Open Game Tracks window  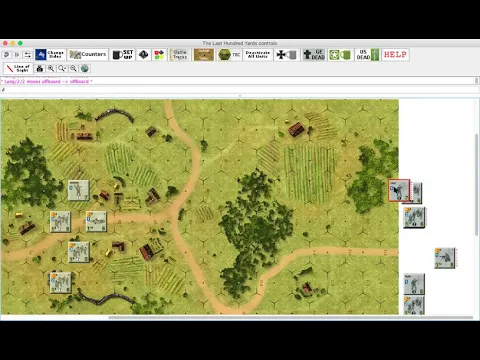point(179,55)
